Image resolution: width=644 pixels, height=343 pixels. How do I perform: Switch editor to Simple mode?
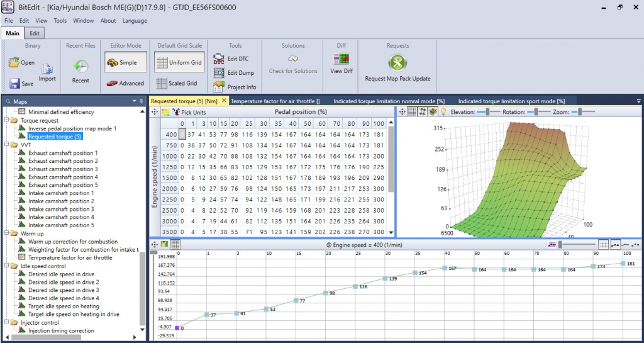pos(125,62)
